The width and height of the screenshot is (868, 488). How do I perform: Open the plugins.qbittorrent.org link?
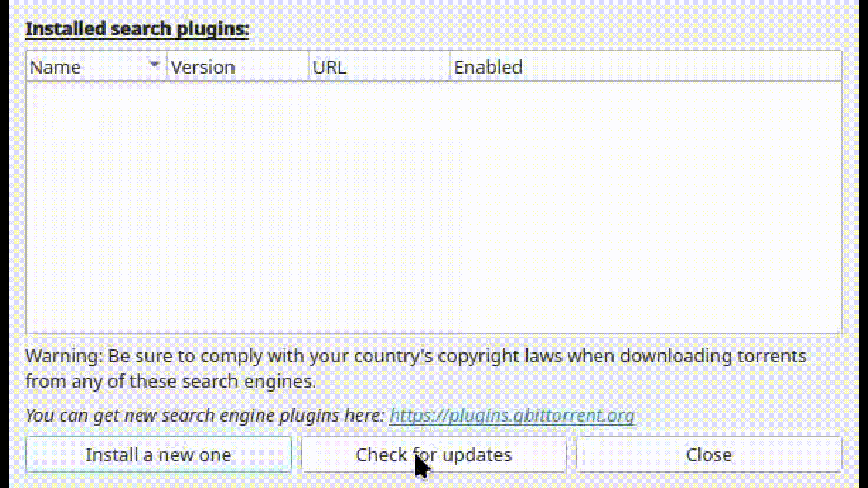point(512,415)
